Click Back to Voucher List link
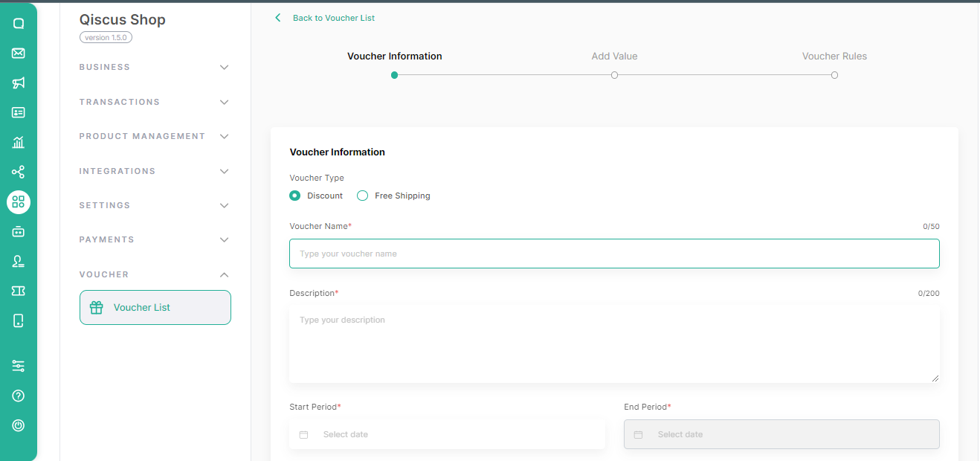980x461 pixels. point(333,18)
